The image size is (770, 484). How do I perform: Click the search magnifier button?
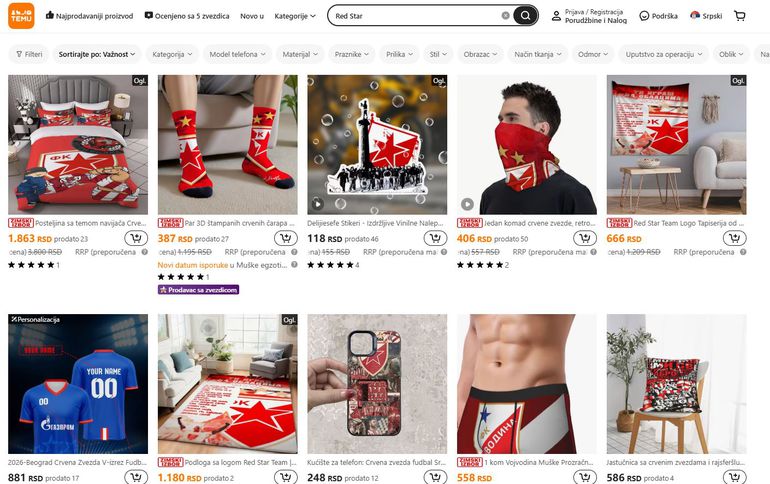coord(525,16)
